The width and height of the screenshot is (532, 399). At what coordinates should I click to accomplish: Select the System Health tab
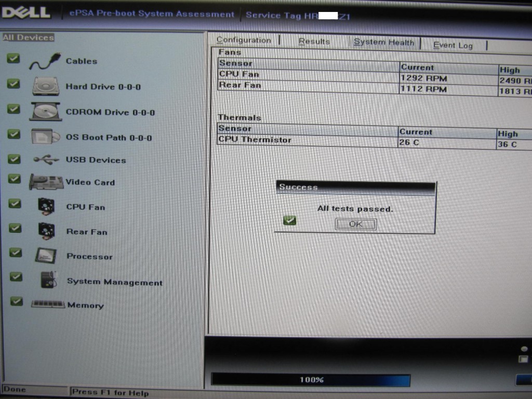[x=384, y=43]
